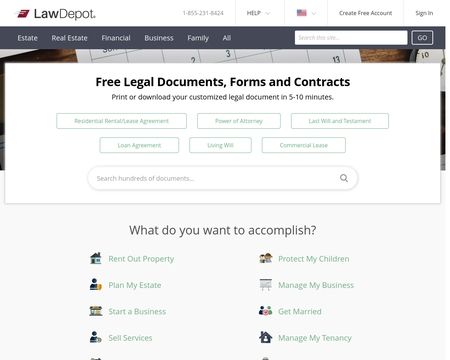
Task: Click the magnifying glass search icon
Action: pyautogui.click(x=344, y=178)
